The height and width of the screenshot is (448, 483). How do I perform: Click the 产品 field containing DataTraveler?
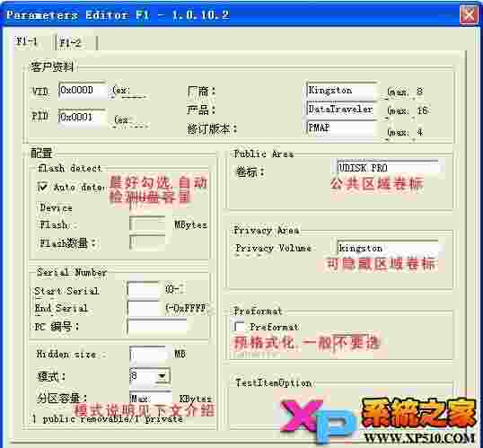click(341, 109)
